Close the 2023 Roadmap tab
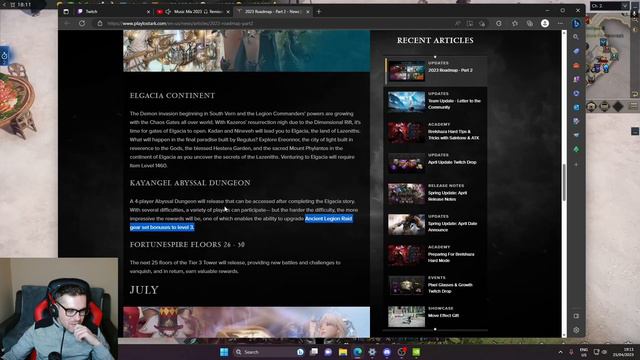Viewport: 640px width, 360px height. (x=308, y=12)
